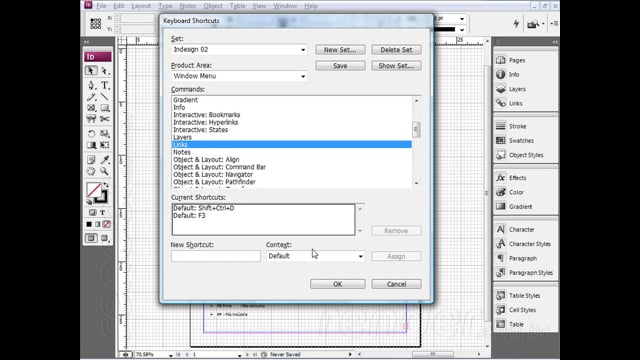Open the Object menu

pyautogui.click(x=213, y=6)
